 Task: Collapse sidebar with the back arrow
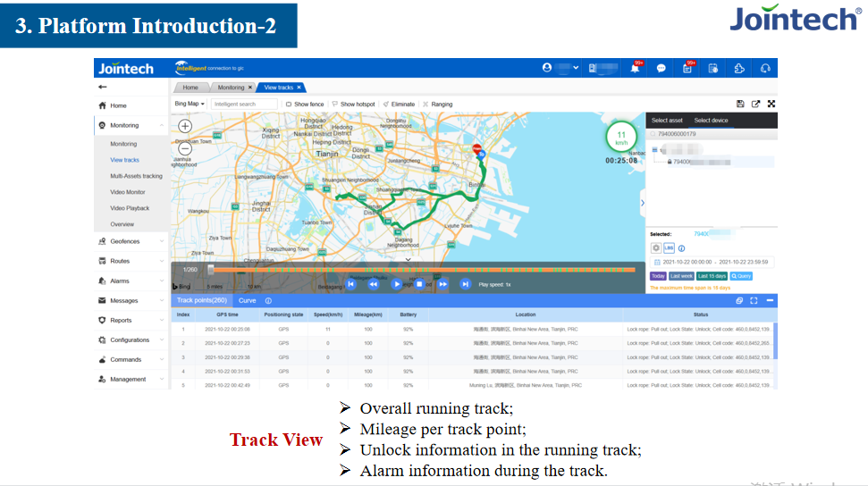(103, 87)
